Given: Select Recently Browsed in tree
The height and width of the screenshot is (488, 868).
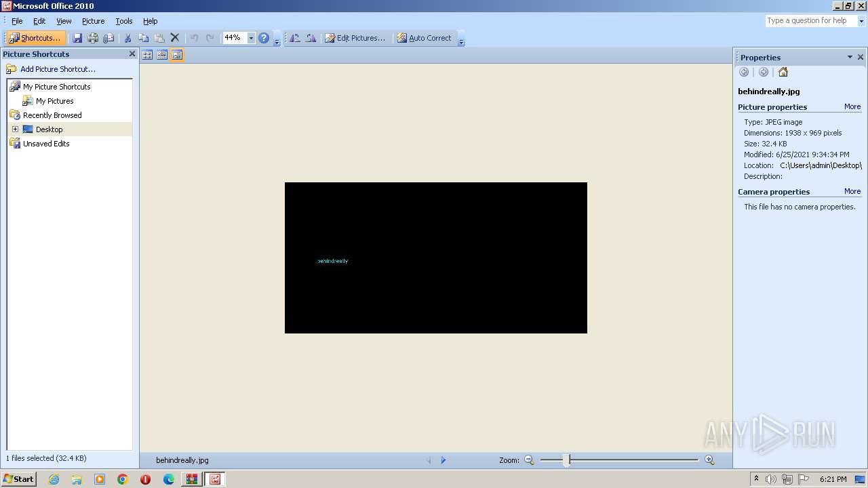Looking at the screenshot, I should coord(52,115).
